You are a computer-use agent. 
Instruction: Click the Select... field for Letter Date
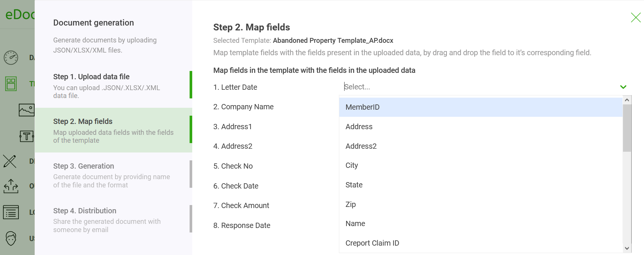[478, 87]
